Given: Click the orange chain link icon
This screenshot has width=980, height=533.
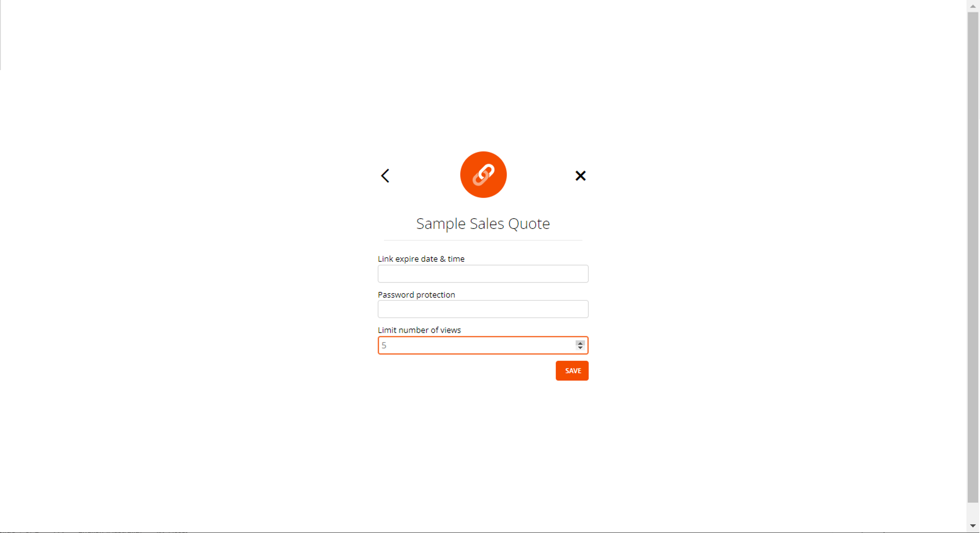Looking at the screenshot, I should click(483, 174).
